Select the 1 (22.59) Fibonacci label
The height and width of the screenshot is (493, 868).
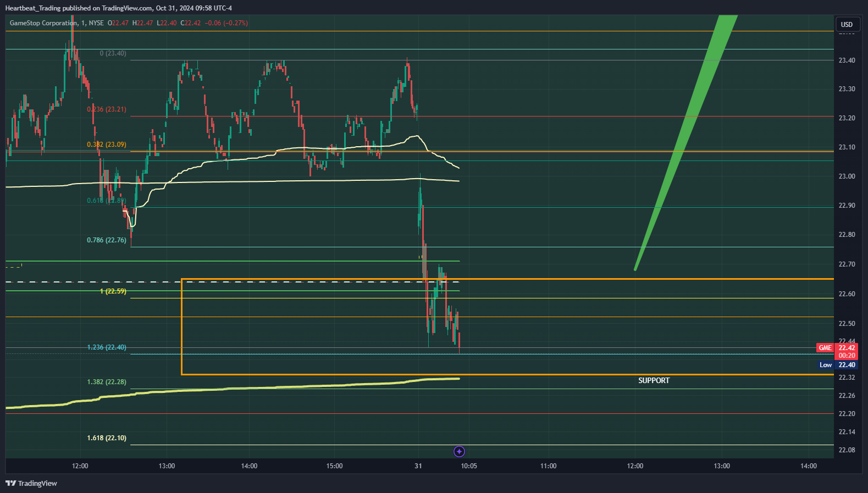coord(113,291)
